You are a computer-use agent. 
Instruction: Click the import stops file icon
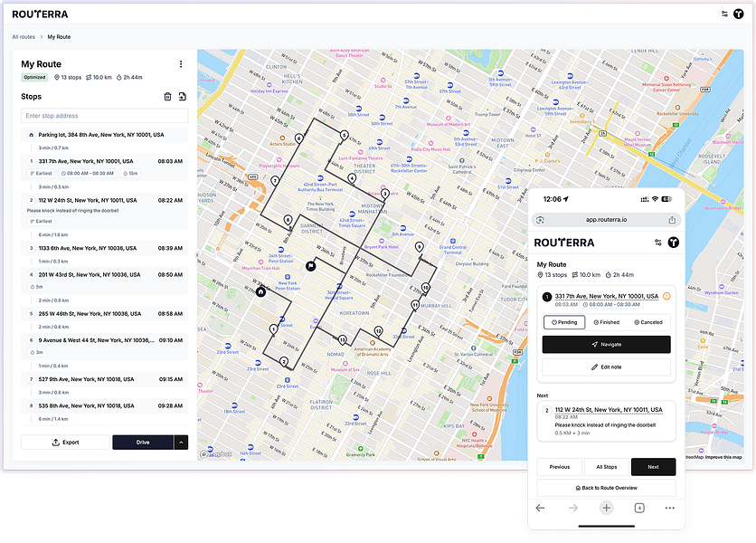[x=183, y=97]
